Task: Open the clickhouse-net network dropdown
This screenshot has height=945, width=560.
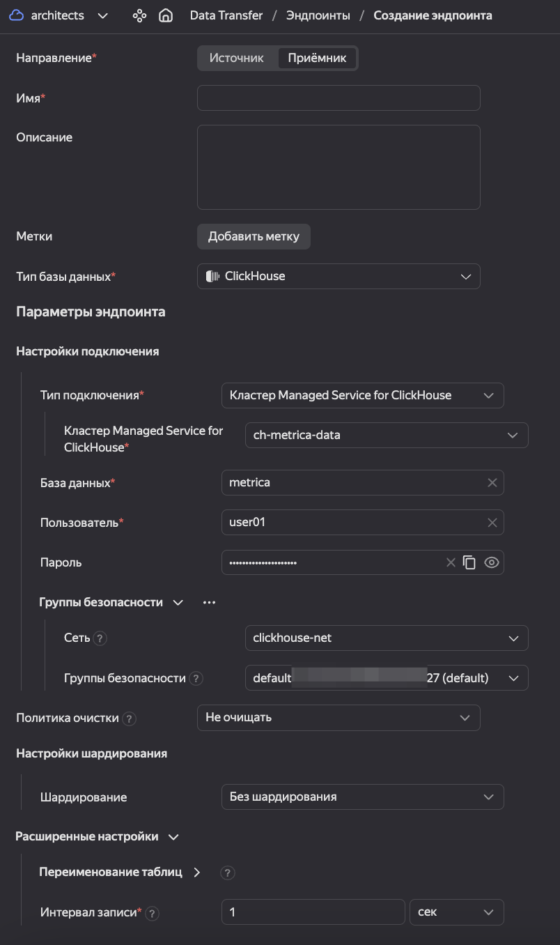Action: point(387,638)
